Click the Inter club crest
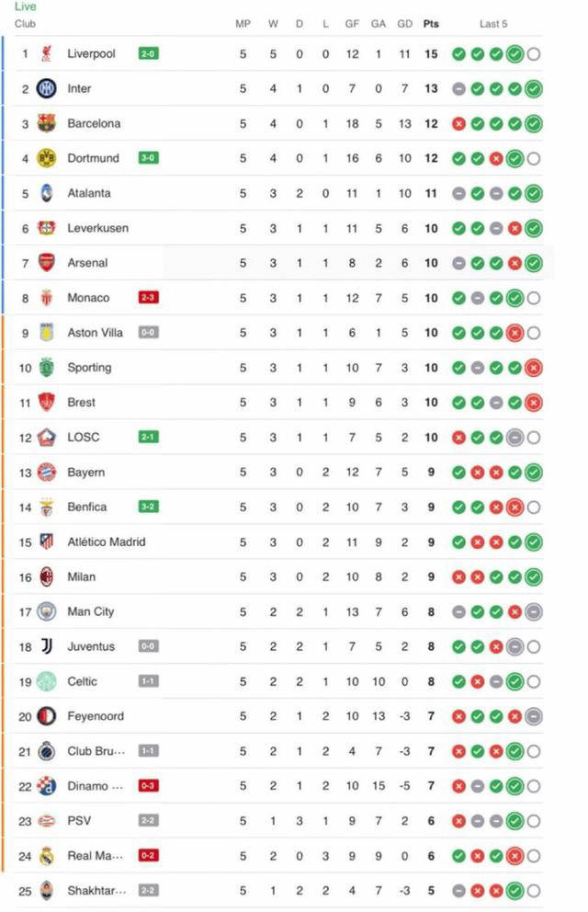This screenshot has width=588, height=912. pyautogui.click(x=47, y=89)
